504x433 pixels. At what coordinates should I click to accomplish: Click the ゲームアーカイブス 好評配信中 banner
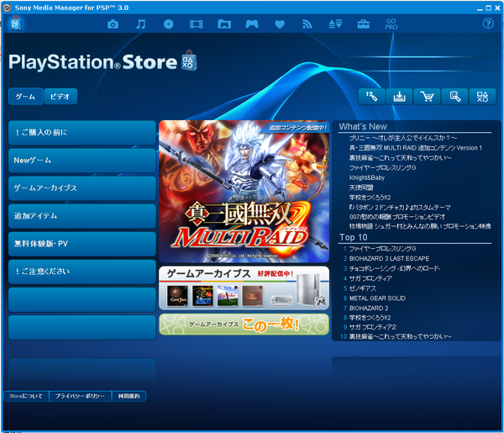coord(244,288)
